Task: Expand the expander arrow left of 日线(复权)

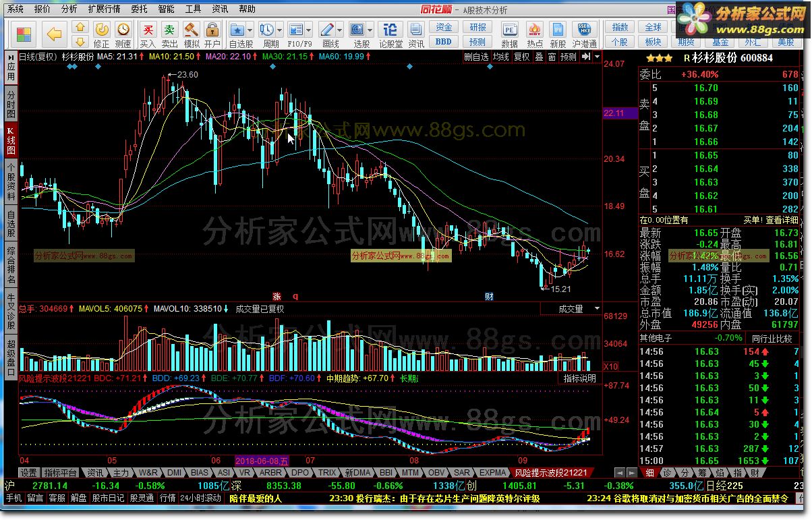Action: point(12,57)
